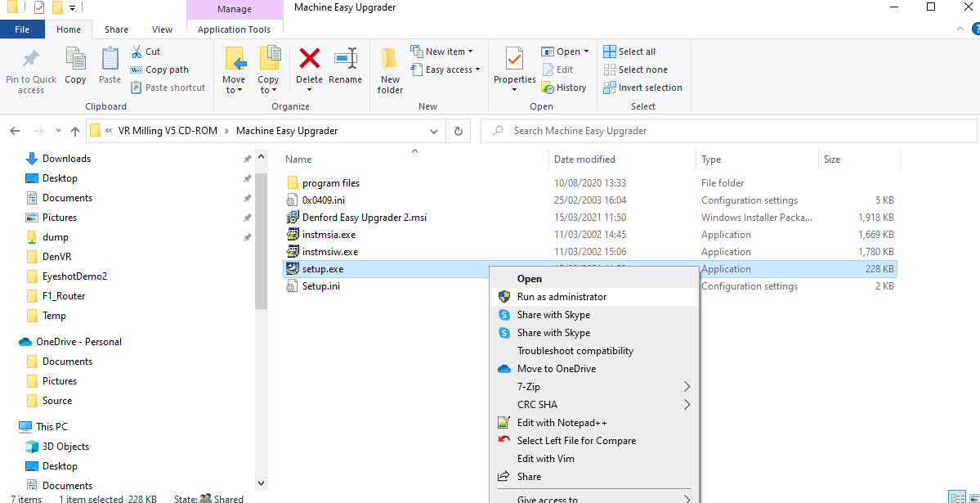The image size is (980, 503).
Task: Choose Edit with Vim
Action: [x=594, y=459]
